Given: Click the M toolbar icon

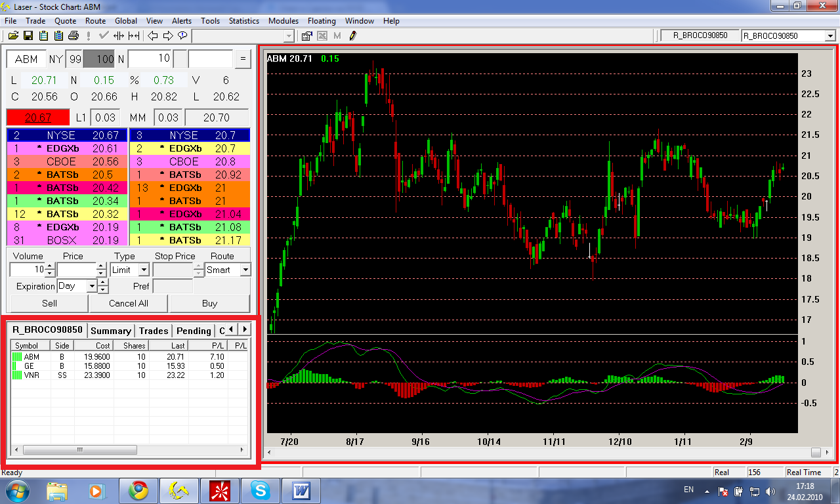Looking at the screenshot, I should (337, 35).
